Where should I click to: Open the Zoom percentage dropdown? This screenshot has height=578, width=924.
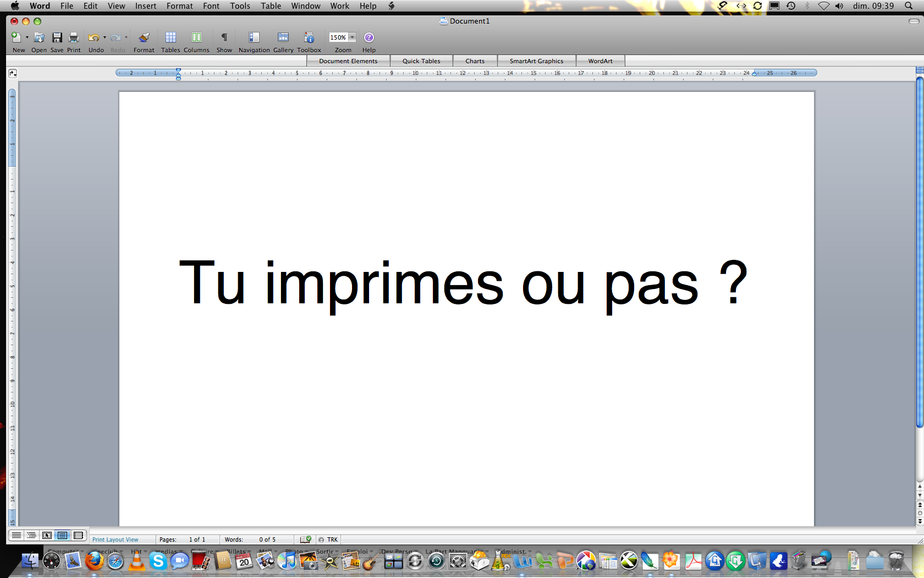click(352, 37)
